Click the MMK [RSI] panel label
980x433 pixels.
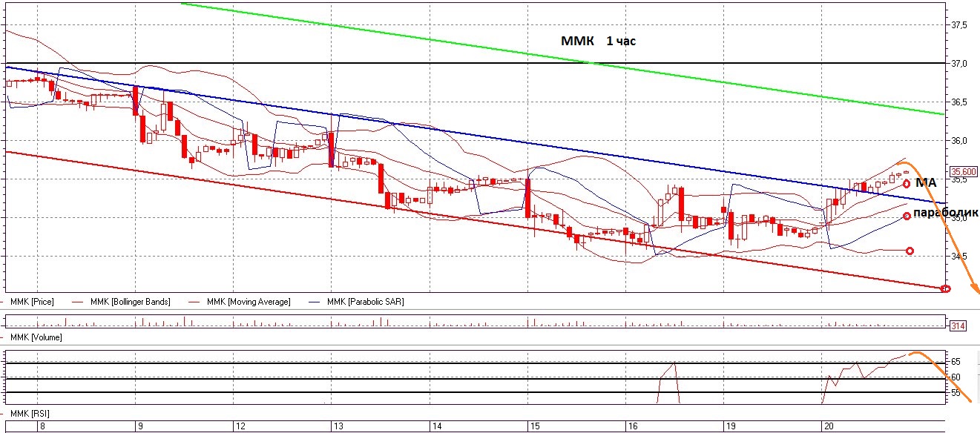coord(30,413)
